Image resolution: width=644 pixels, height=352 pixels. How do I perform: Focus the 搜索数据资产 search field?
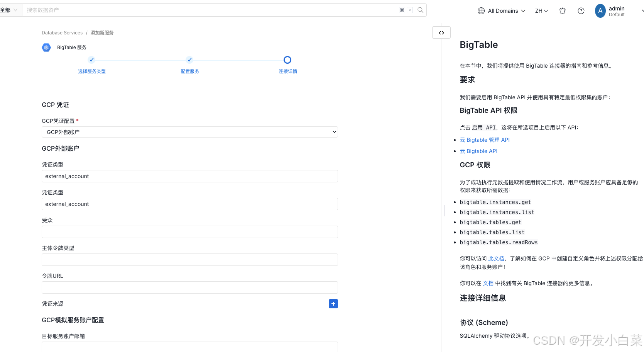pyautogui.click(x=210, y=10)
